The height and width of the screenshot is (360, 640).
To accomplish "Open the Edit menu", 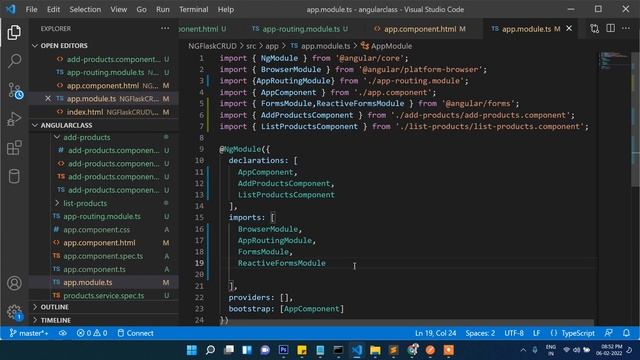I will pos(53,9).
